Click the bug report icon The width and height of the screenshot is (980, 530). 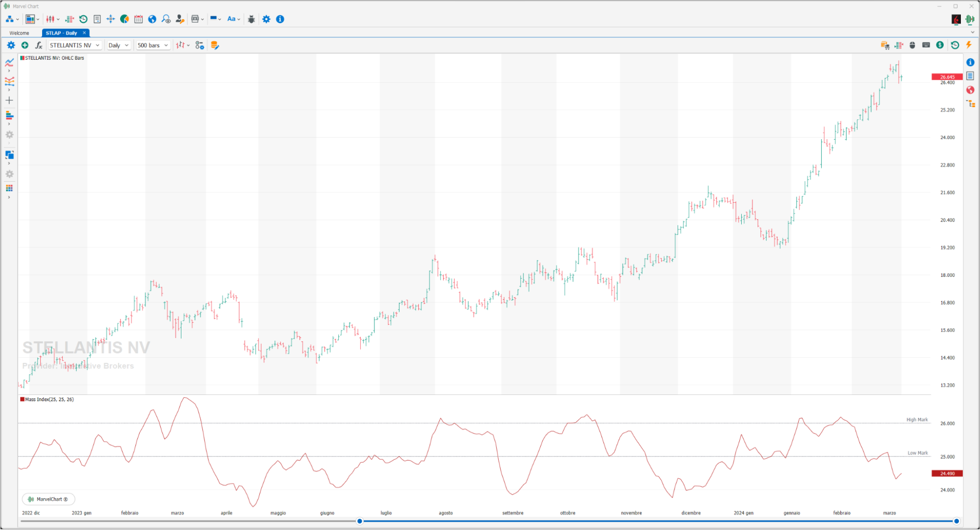[x=251, y=19]
